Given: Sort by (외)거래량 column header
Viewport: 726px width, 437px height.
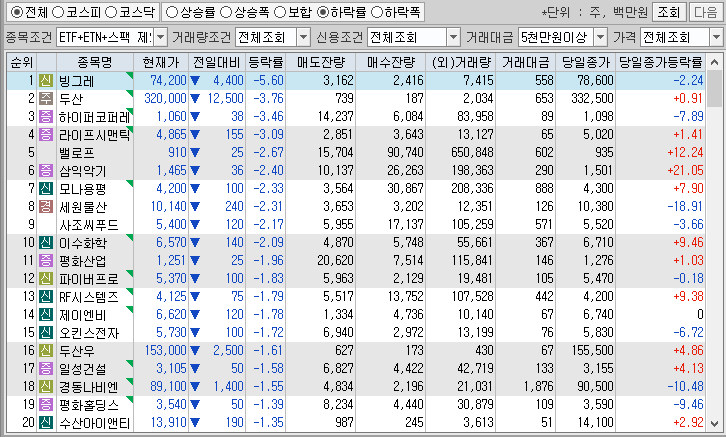Looking at the screenshot, I should coord(461,62).
